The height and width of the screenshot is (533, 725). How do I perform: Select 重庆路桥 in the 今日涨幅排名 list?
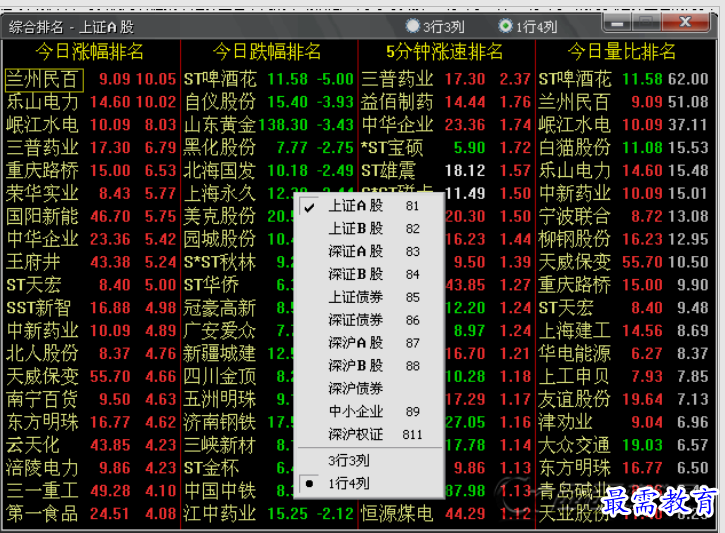(42, 171)
